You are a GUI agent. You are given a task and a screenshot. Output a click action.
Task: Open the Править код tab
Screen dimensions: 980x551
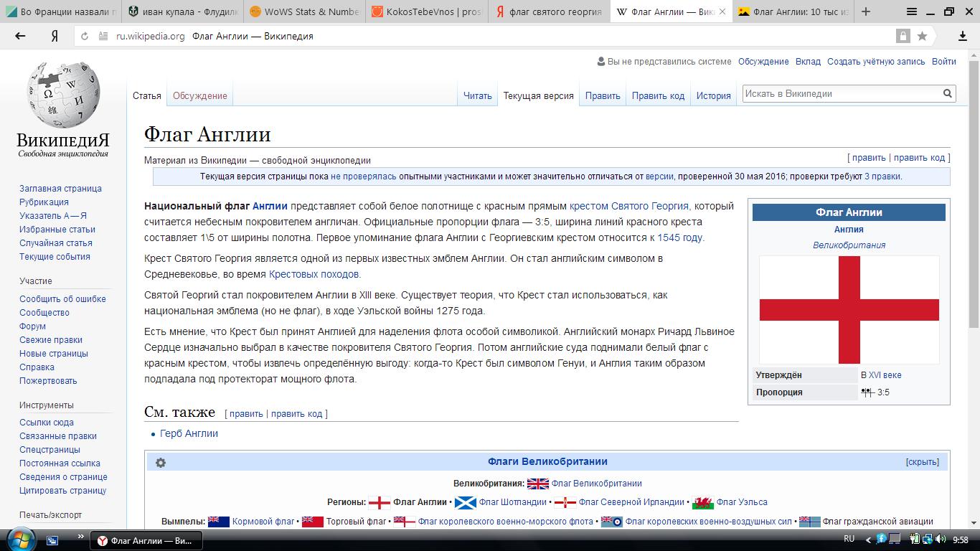coord(658,95)
